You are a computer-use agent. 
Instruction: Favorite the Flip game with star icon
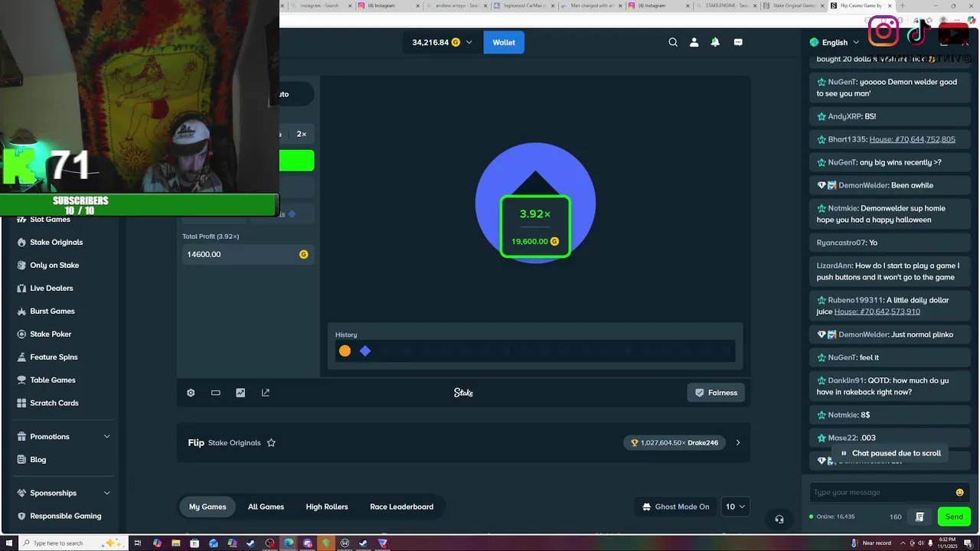271,442
